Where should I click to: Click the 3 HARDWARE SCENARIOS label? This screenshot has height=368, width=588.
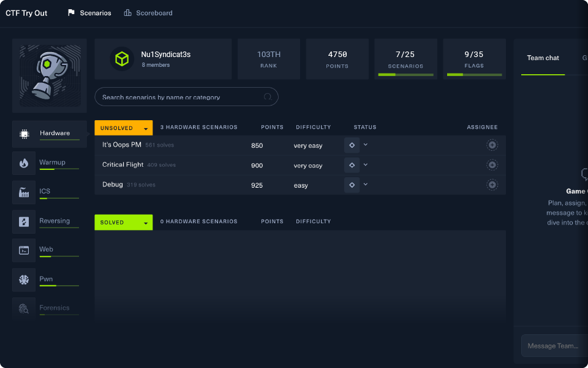[198, 128]
